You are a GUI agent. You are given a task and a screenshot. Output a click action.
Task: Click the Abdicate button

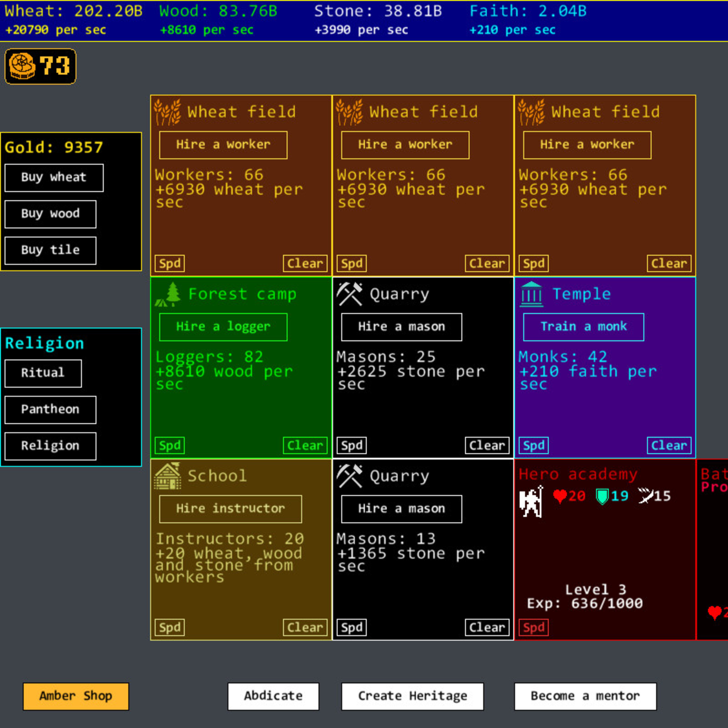[273, 696]
